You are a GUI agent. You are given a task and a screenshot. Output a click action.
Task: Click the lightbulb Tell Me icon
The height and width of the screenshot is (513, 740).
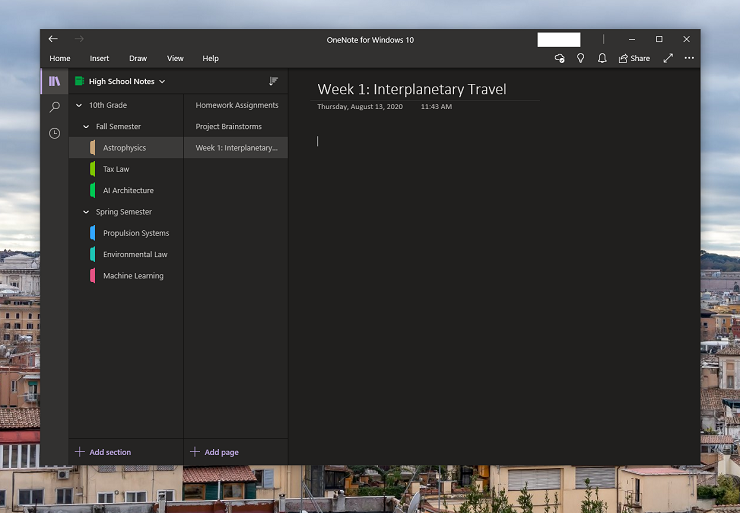coord(580,58)
